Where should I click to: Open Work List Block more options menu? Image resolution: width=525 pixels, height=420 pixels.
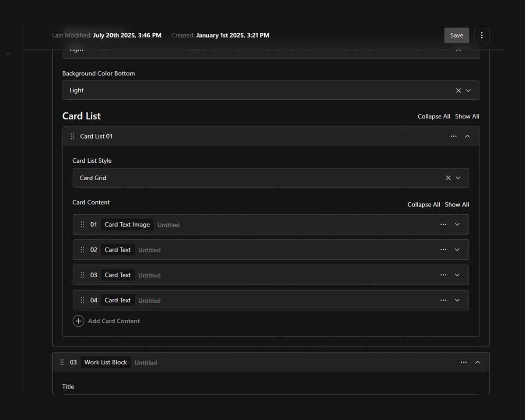pyautogui.click(x=463, y=362)
